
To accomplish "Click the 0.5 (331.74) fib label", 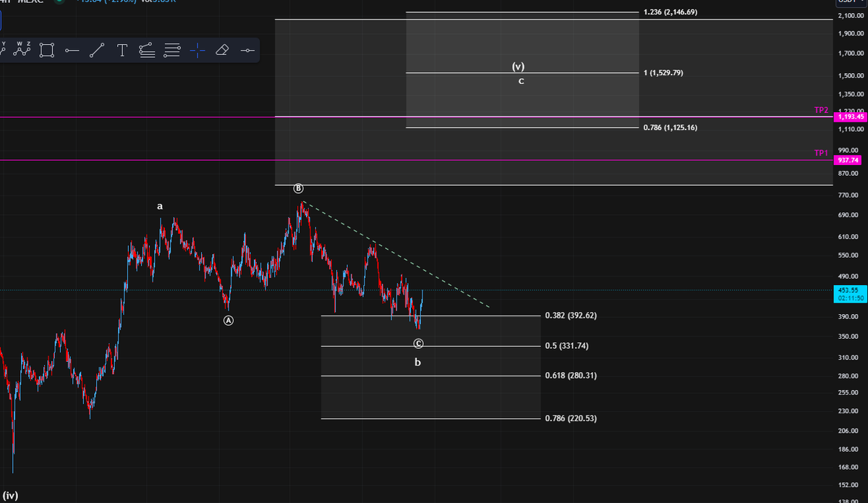I will pos(566,346).
